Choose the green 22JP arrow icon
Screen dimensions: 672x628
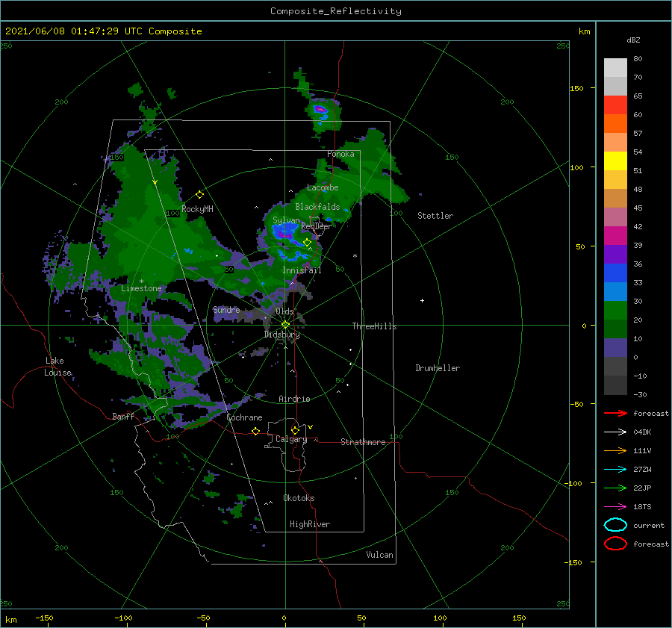click(x=615, y=488)
